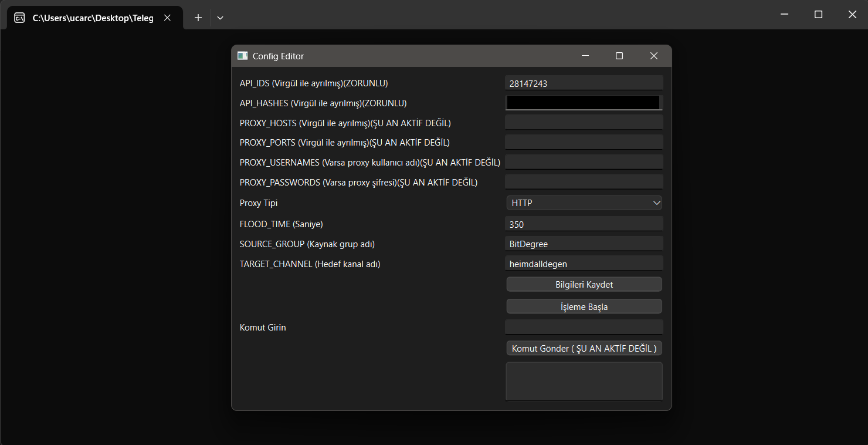The width and height of the screenshot is (868, 445).
Task: Click the PROXY_PORTS label text
Action: point(345,143)
